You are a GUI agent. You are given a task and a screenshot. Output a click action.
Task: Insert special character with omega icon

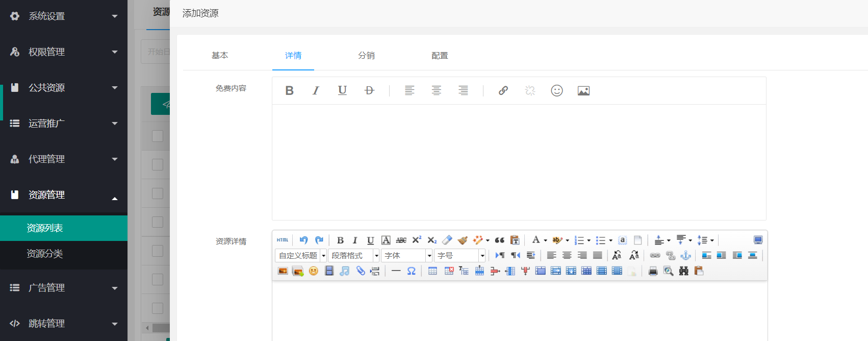[412, 271]
